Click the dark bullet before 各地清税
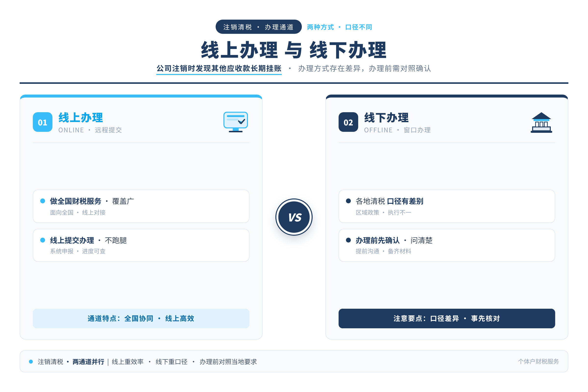The height and width of the screenshot is (392, 588). pyautogui.click(x=348, y=201)
